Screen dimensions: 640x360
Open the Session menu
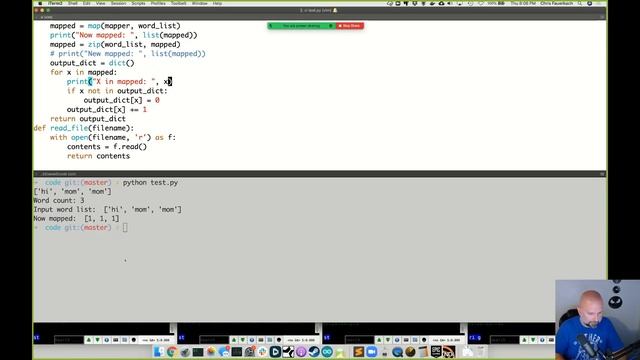(x=119, y=3)
